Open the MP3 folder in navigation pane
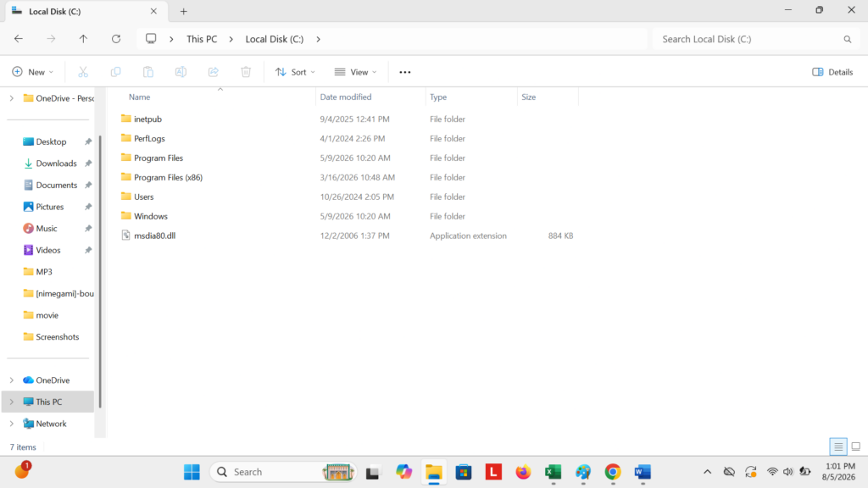 44,272
